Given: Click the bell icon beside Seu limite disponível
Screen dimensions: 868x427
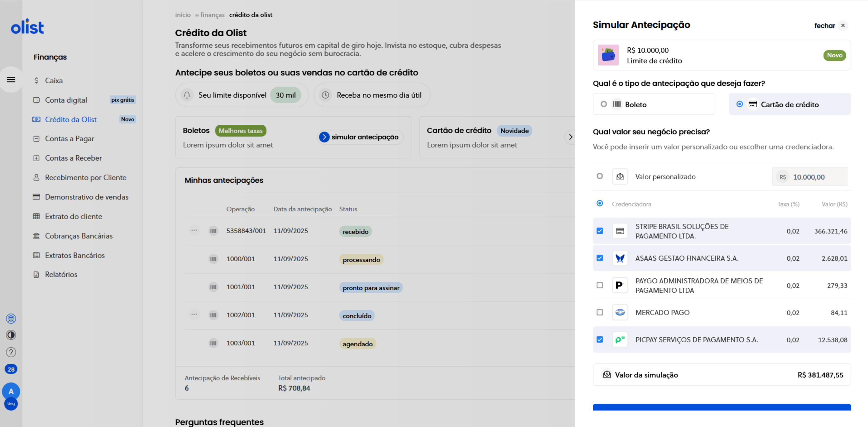Looking at the screenshot, I should pyautogui.click(x=187, y=95).
